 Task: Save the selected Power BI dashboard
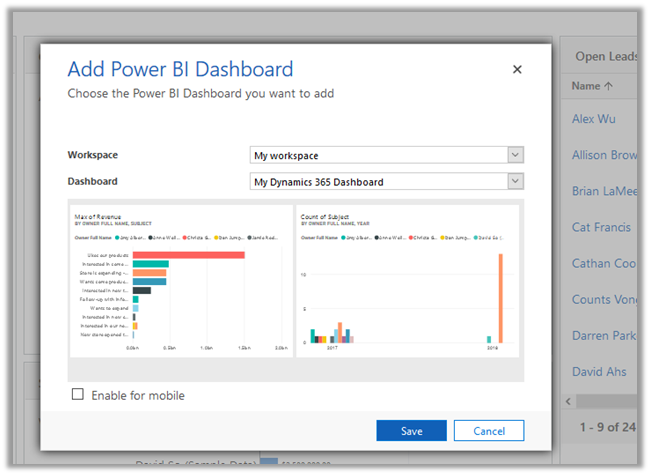(x=411, y=430)
